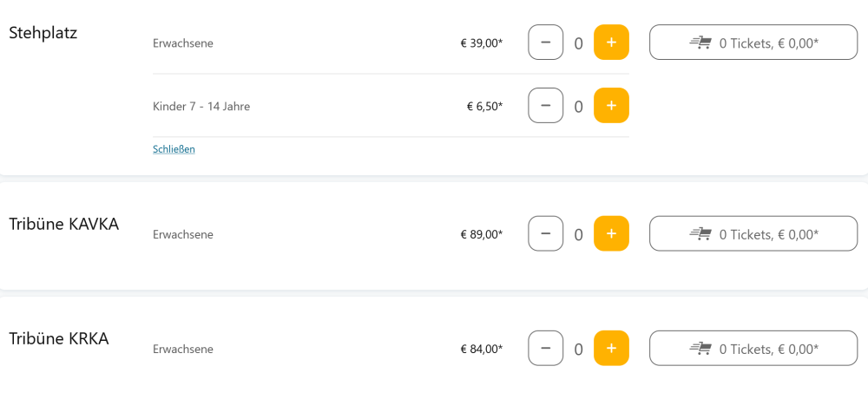Decrease Stehplatz Erwachsene ticket count
Screen dimensions: 868x399
tap(545, 43)
